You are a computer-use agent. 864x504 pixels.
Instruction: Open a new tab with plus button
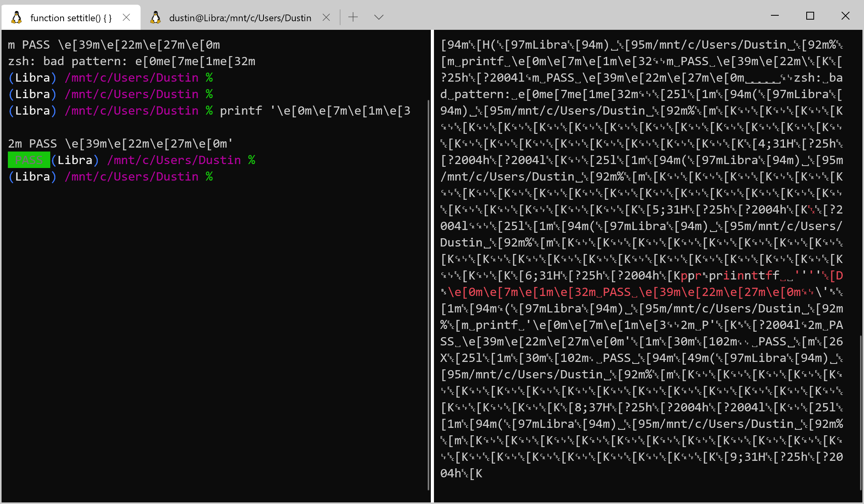[x=353, y=17]
